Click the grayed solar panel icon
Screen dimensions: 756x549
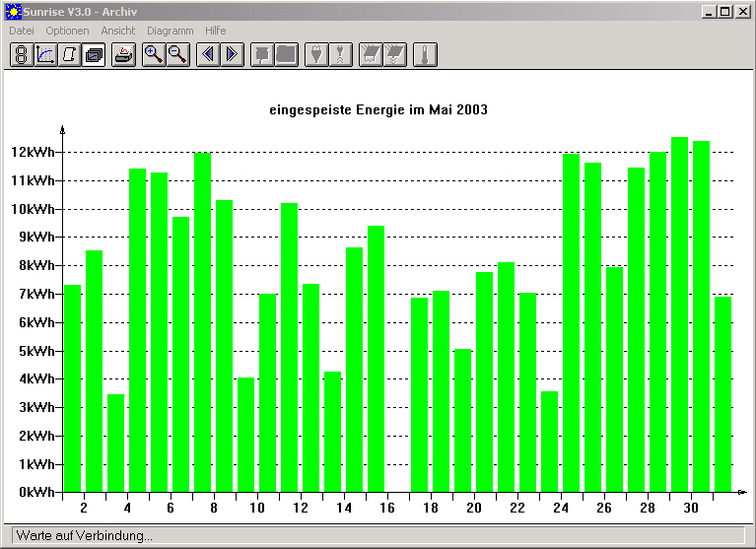[x=371, y=54]
